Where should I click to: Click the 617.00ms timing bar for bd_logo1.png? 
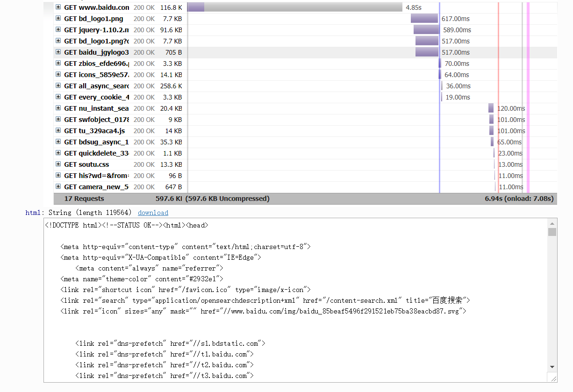coord(424,19)
